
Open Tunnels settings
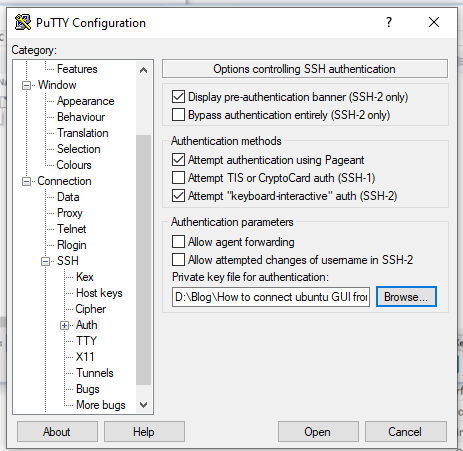95,373
